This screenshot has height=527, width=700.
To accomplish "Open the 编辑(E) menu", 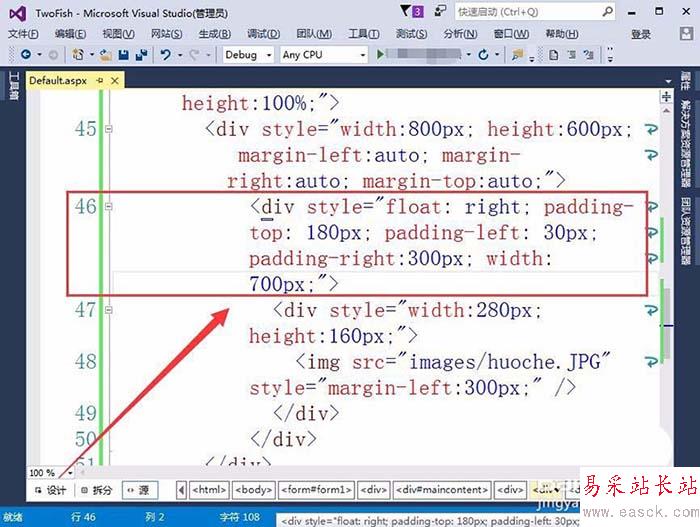I will [x=70, y=34].
